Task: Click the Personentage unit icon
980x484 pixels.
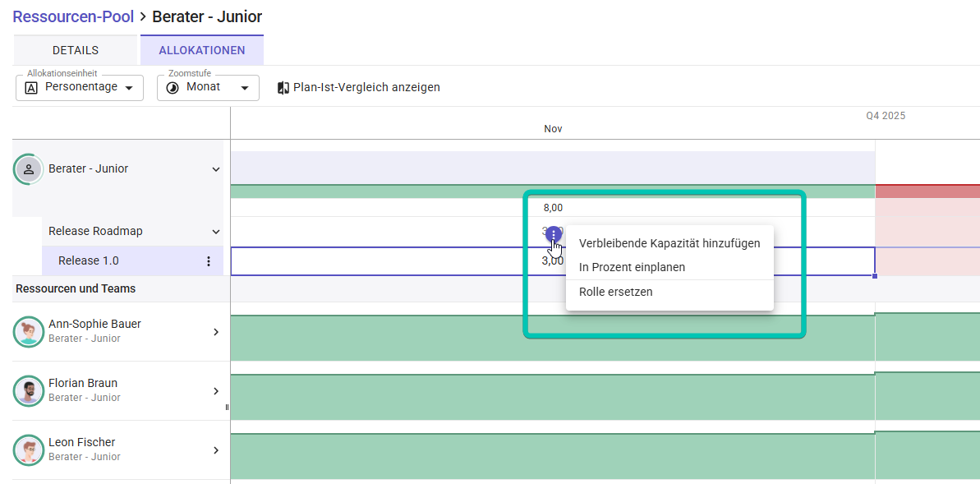Action: pyautogui.click(x=31, y=88)
